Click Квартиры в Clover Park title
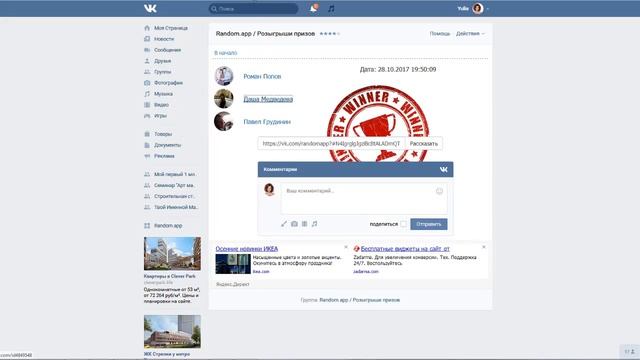Viewport: 640px width, 360px height. [169, 276]
